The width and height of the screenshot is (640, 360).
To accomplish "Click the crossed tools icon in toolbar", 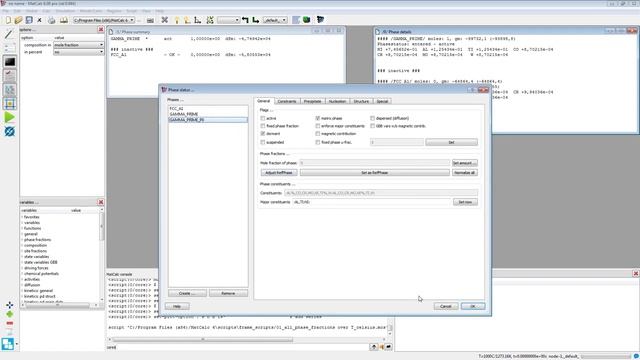I will (x=164, y=20).
